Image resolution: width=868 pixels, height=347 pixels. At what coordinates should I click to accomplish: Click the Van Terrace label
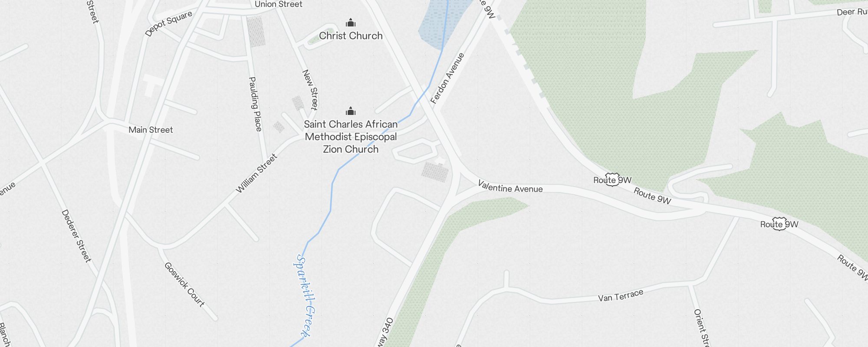pos(621,296)
